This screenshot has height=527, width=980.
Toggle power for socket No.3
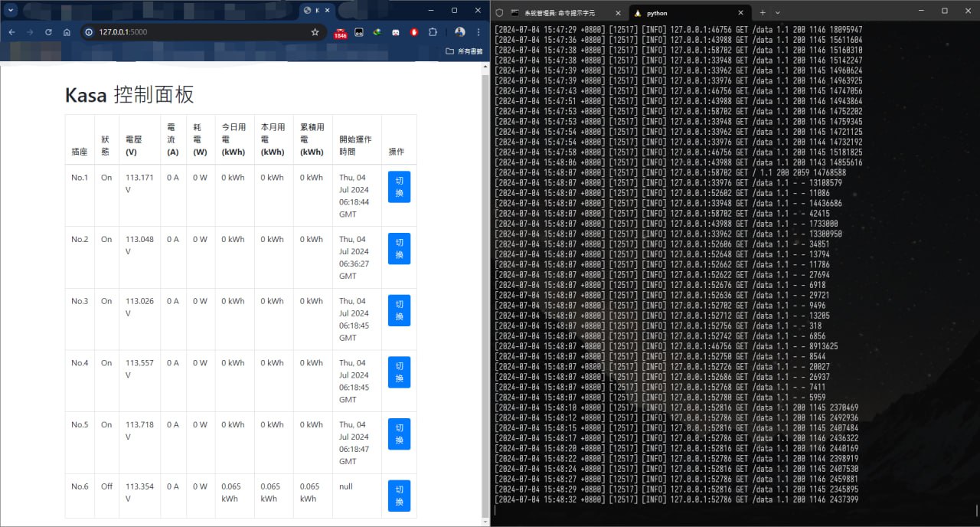click(399, 310)
